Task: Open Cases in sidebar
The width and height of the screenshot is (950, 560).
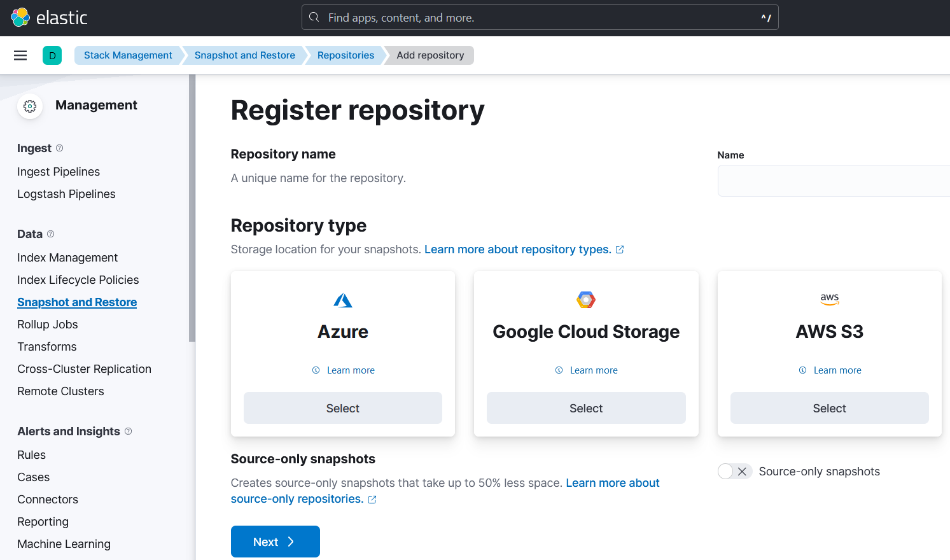Action: coord(34,477)
